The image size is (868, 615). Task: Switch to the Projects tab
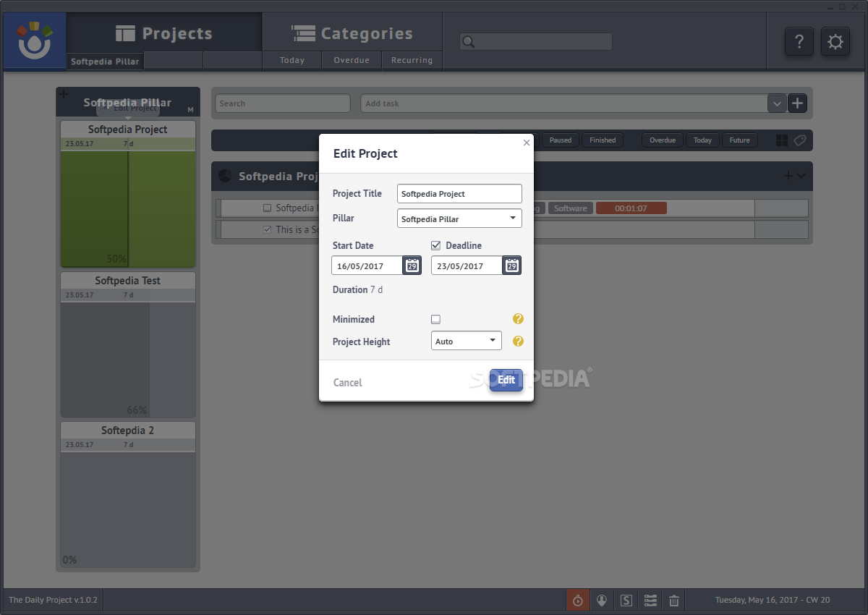pyautogui.click(x=164, y=33)
